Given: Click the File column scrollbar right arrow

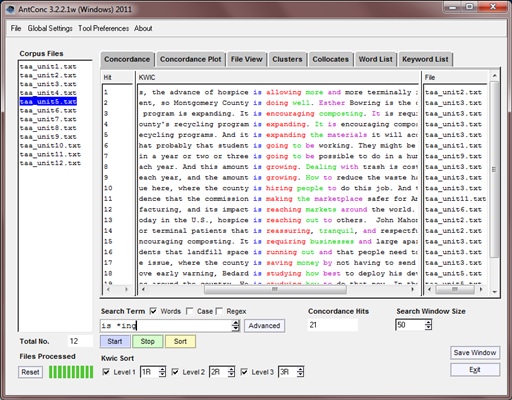Looking at the screenshot, I should tap(481, 289).
